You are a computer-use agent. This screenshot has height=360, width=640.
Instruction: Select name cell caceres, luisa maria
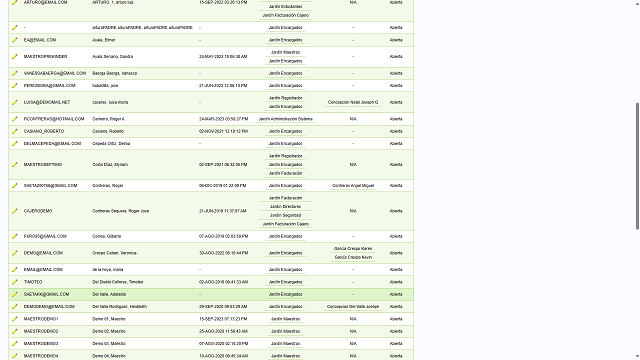[110, 102]
